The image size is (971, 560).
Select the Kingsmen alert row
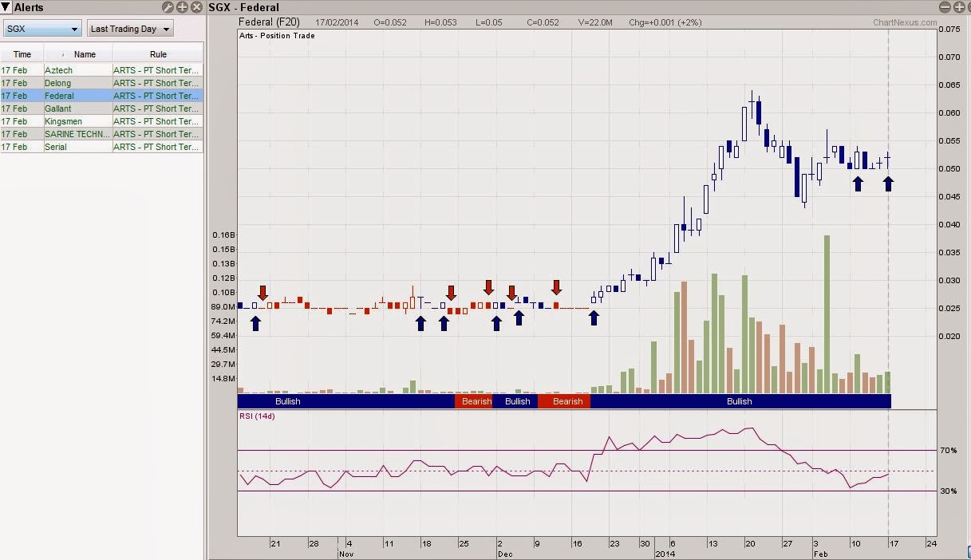(x=101, y=121)
